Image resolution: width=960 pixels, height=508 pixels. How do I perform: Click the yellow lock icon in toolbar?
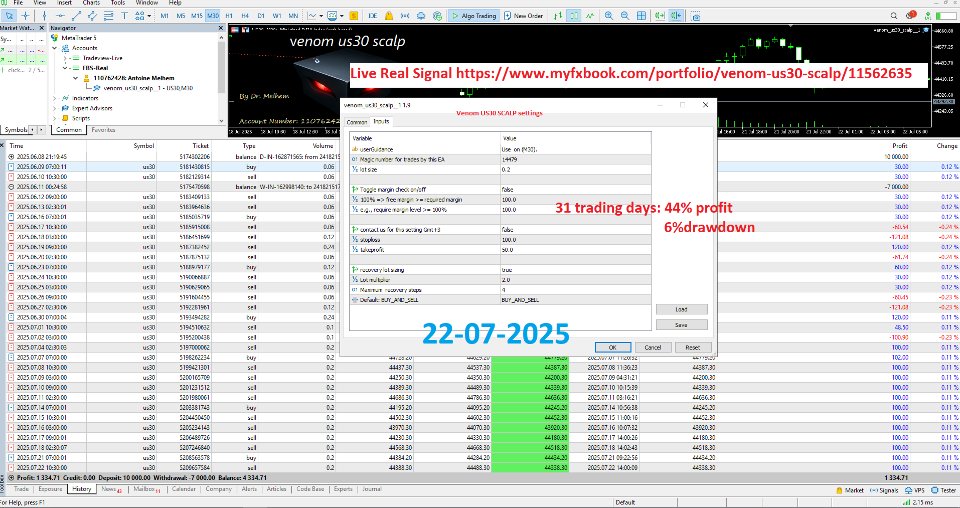tap(389, 16)
